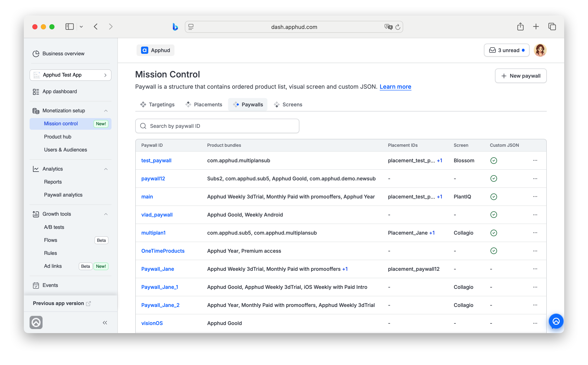Click the Monetization setup icon
The image size is (588, 365).
tap(36, 111)
